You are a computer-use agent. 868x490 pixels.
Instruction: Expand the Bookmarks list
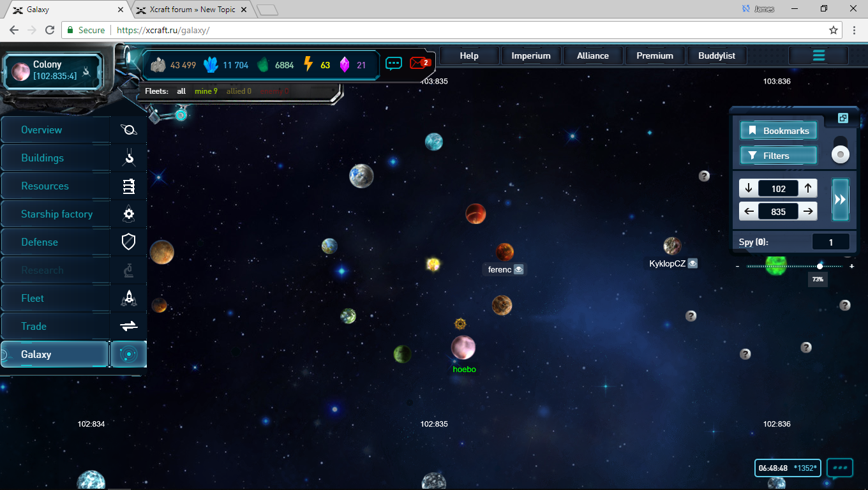click(x=778, y=131)
